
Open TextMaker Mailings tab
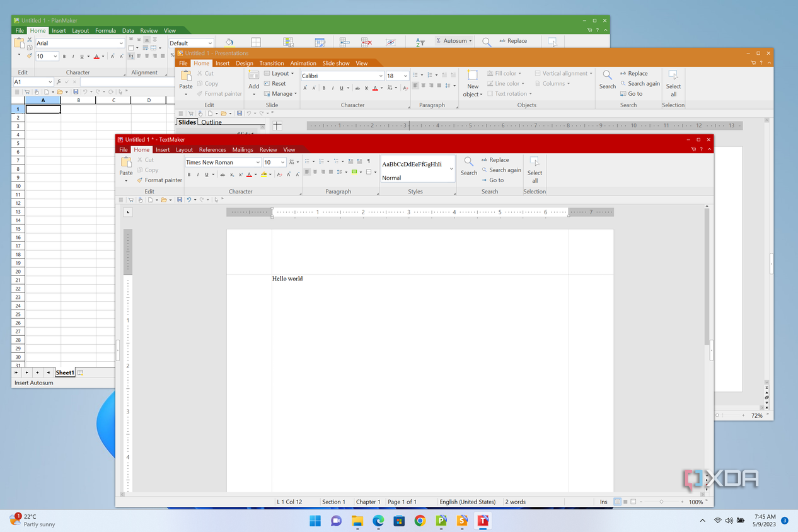click(243, 150)
